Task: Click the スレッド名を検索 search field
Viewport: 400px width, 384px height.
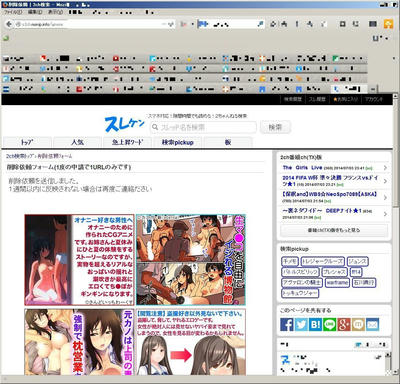Action: (x=203, y=127)
